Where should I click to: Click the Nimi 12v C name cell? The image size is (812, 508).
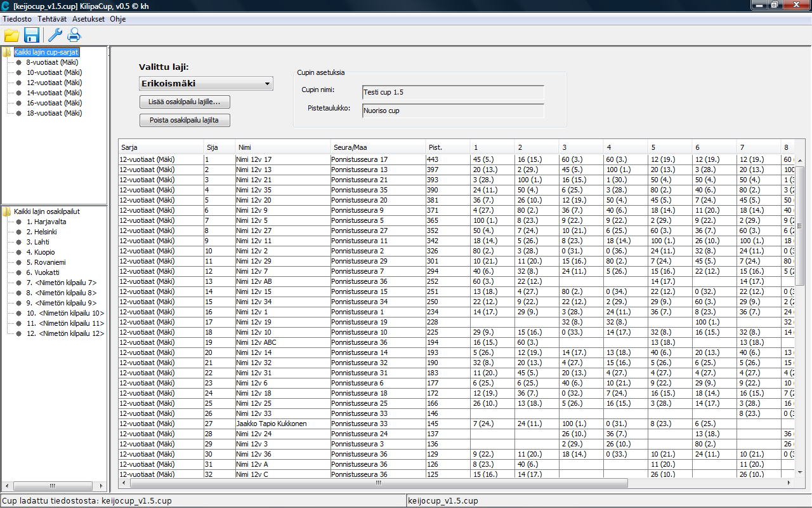pyautogui.click(x=283, y=474)
